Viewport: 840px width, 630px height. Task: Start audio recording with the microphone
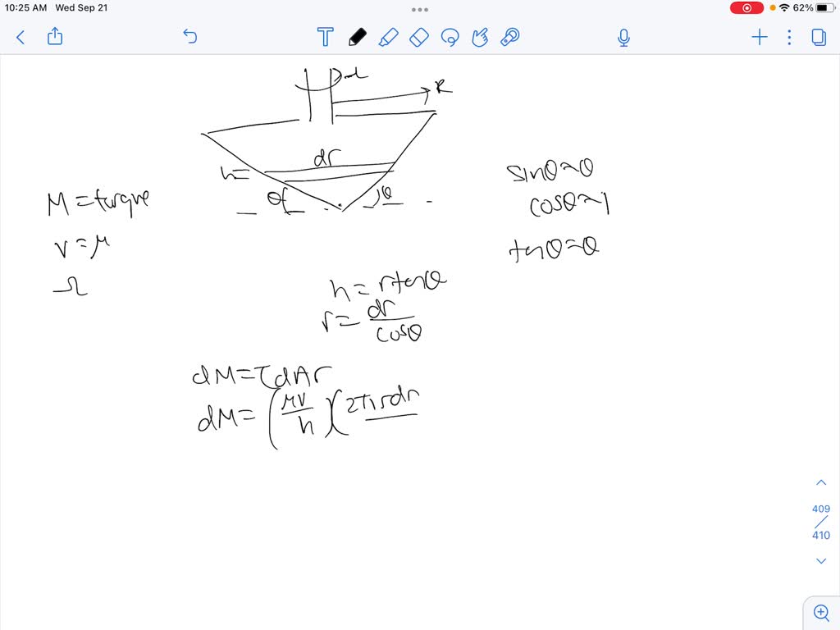tap(623, 37)
